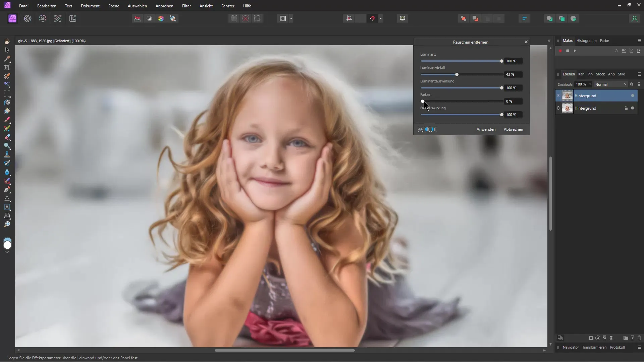Switch to the Farbe tab
Viewport: 644px width, 362px height.
point(604,41)
